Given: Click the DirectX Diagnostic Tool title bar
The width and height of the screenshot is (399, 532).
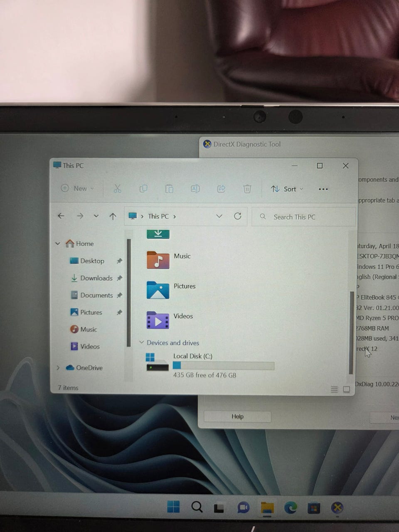Looking at the screenshot, I should (299, 144).
